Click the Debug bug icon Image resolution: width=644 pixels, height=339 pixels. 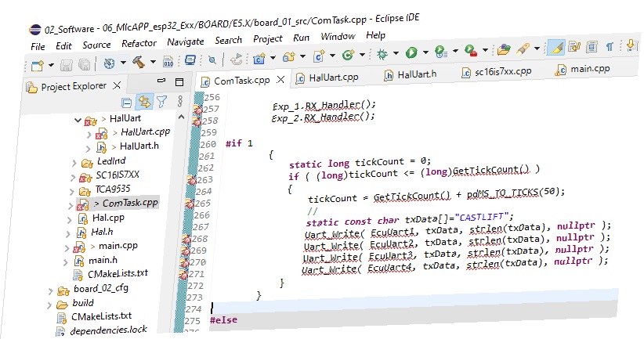382,54
